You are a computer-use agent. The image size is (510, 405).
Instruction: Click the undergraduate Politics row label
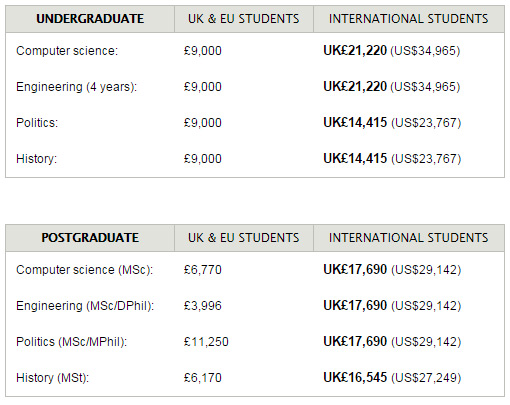click(37, 123)
